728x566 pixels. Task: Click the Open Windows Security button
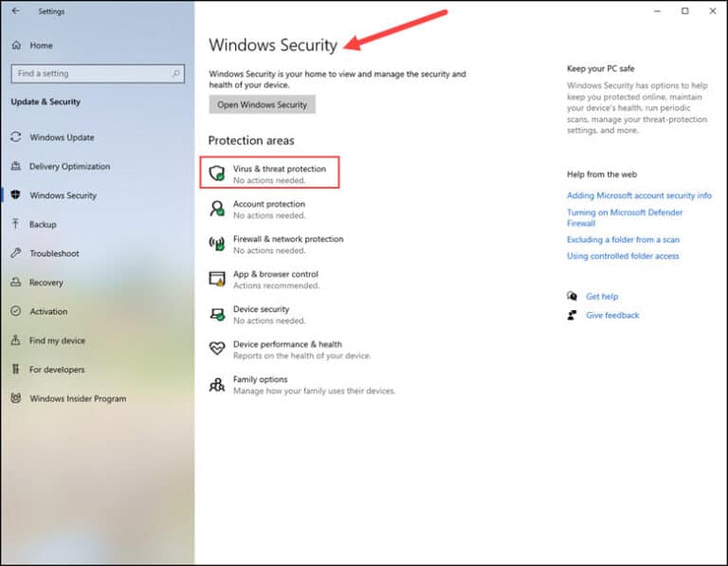tap(262, 104)
